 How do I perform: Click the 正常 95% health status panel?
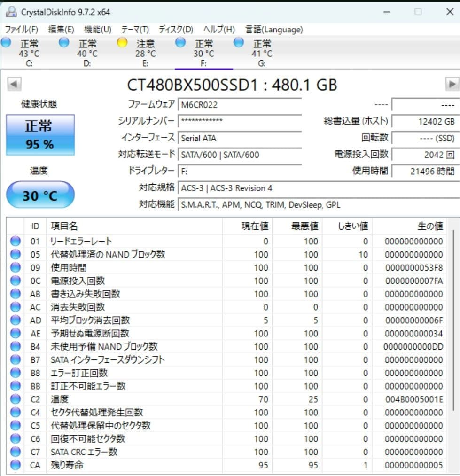pos(40,134)
